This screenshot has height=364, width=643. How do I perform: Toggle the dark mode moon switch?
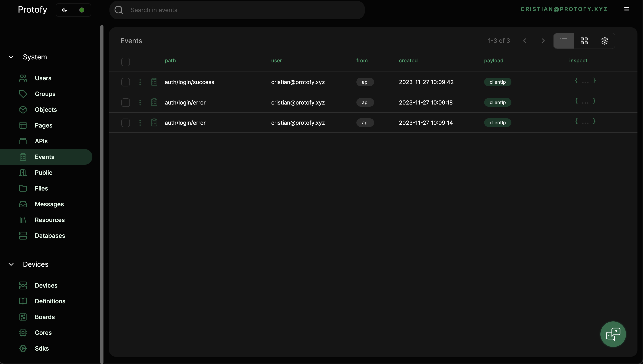click(65, 10)
